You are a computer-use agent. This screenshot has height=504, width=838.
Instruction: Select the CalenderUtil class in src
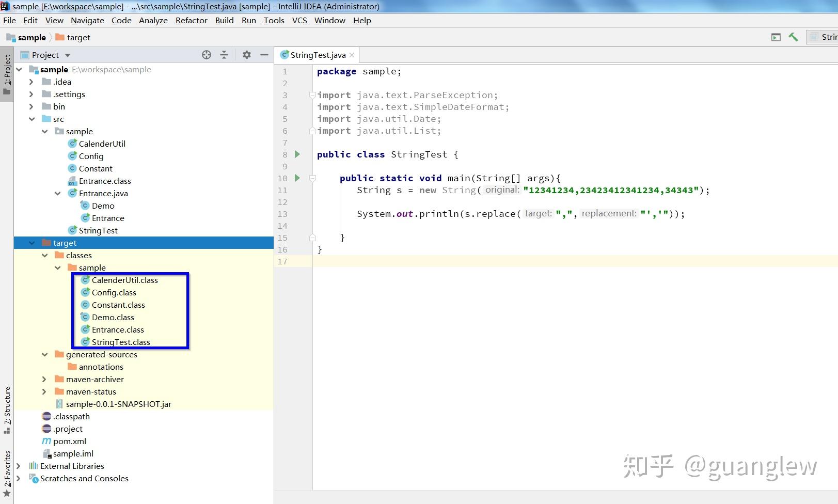(x=102, y=144)
